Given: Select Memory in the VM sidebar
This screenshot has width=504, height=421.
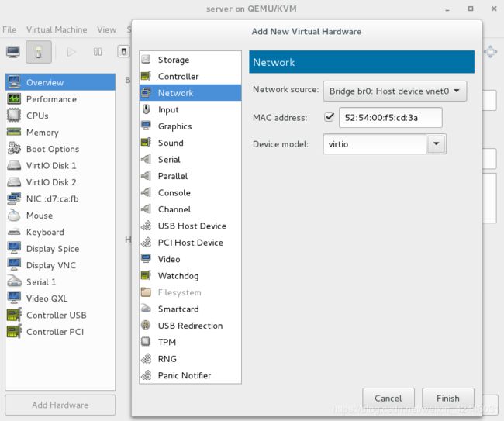Looking at the screenshot, I should click(x=60, y=133).
